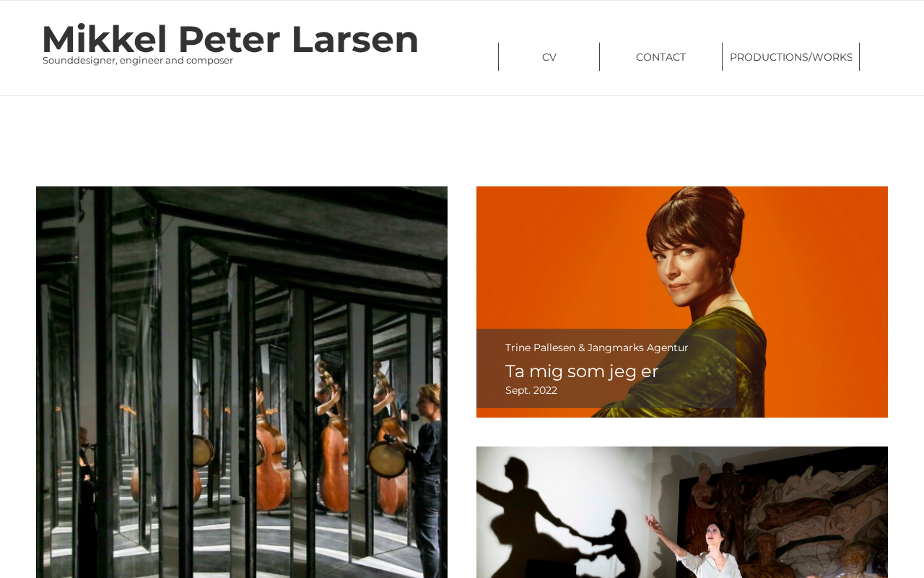Viewport: 924px width, 578px height.
Task: Open the CV page
Action: pyautogui.click(x=549, y=57)
